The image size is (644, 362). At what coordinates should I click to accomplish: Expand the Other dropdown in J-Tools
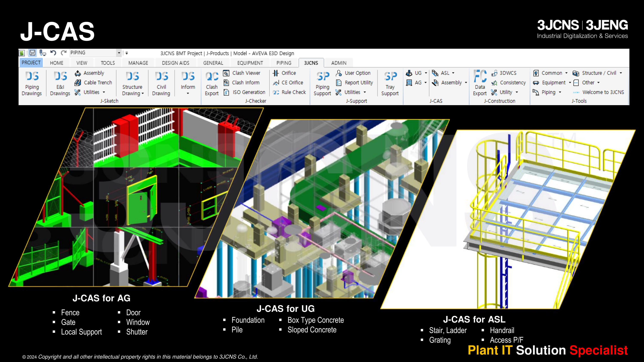click(x=598, y=82)
